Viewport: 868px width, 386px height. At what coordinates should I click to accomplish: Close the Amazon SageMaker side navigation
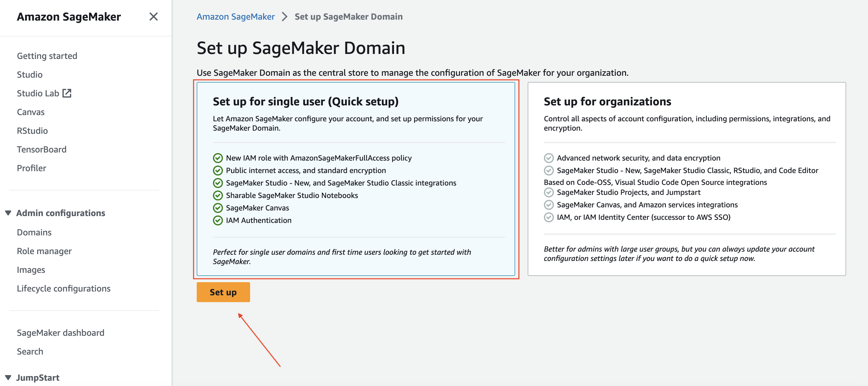[153, 17]
